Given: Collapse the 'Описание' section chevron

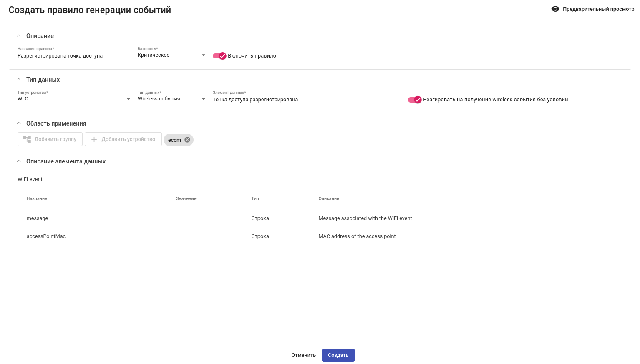Looking at the screenshot, I should pos(19,36).
